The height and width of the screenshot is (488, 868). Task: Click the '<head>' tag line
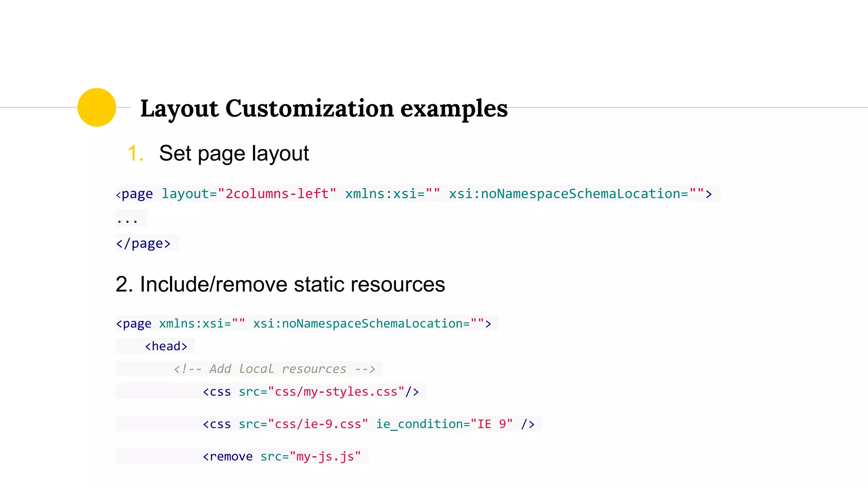(166, 346)
